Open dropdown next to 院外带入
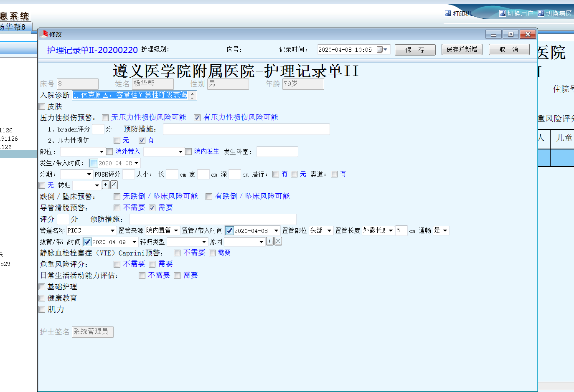Image resolution: width=574 pixels, height=392 pixels. pyautogui.click(x=180, y=152)
